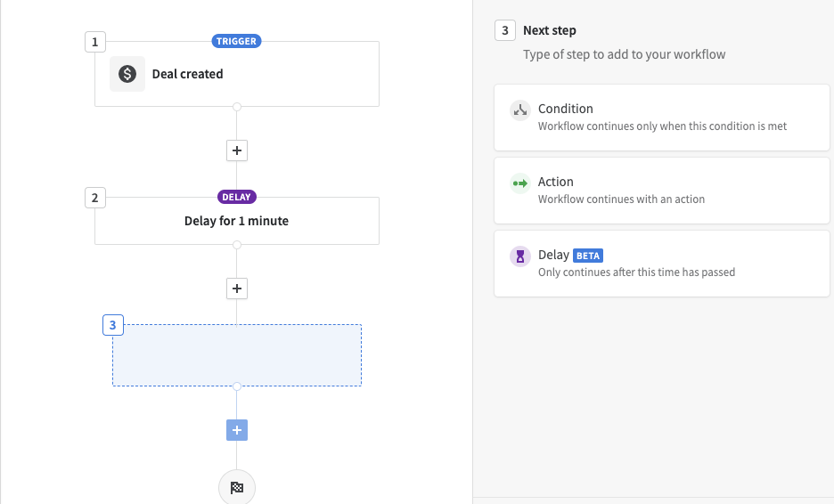Click the blue step number 3 badge

pyautogui.click(x=113, y=325)
